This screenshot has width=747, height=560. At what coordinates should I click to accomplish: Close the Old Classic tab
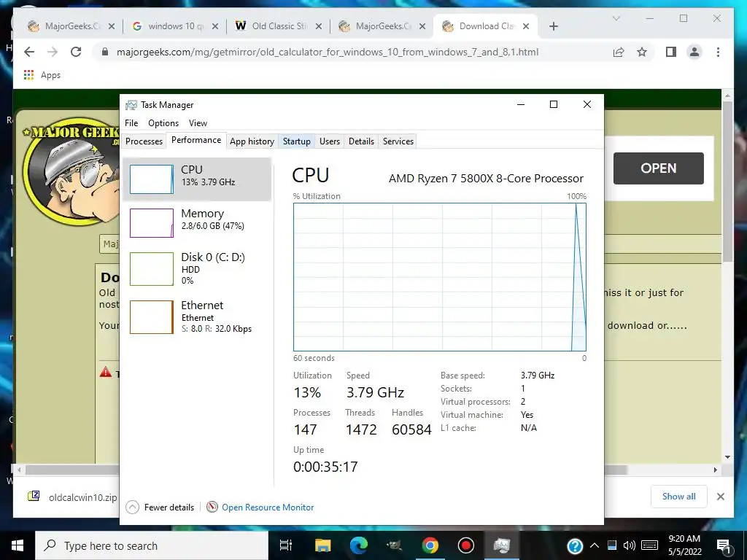319,26
